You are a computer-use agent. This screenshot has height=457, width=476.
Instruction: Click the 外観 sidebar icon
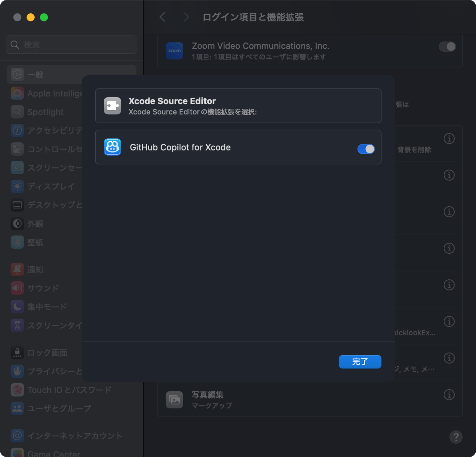(17, 224)
